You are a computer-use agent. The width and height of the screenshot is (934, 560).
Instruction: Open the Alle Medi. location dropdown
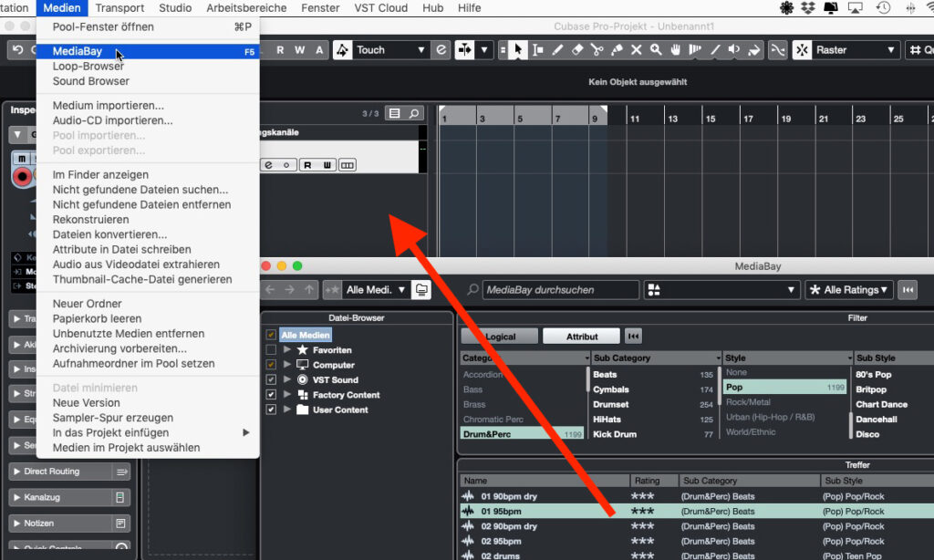375,290
